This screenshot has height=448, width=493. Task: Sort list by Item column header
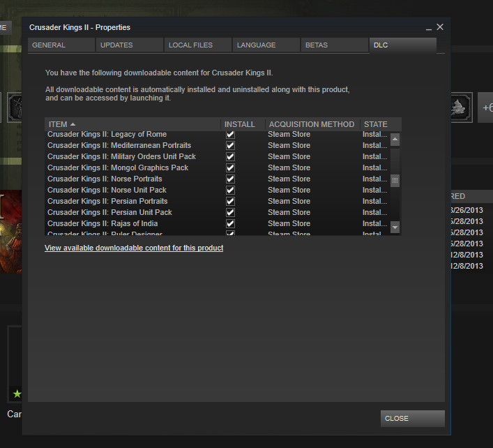132,124
